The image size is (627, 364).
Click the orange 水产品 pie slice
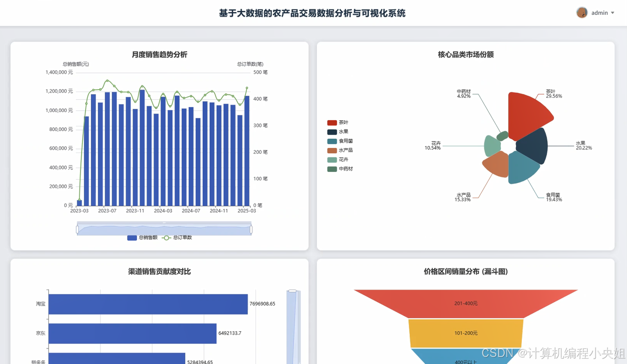(x=498, y=164)
